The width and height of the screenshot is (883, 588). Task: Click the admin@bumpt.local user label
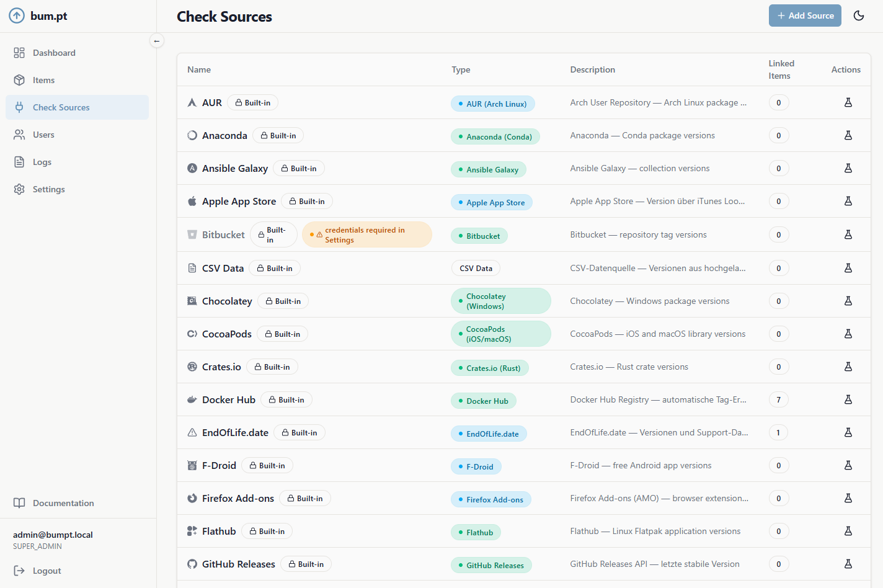(x=53, y=535)
